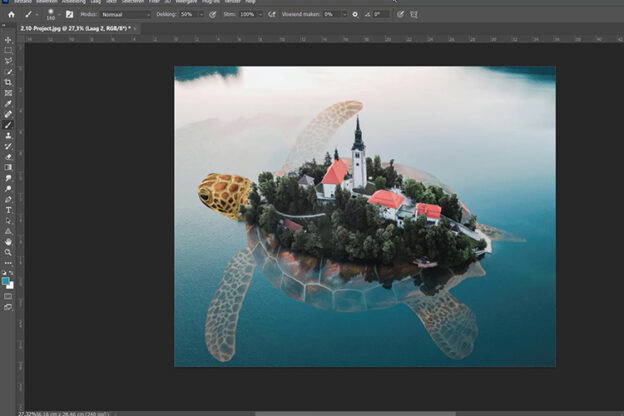Open the Filter menu

tap(154, 2)
